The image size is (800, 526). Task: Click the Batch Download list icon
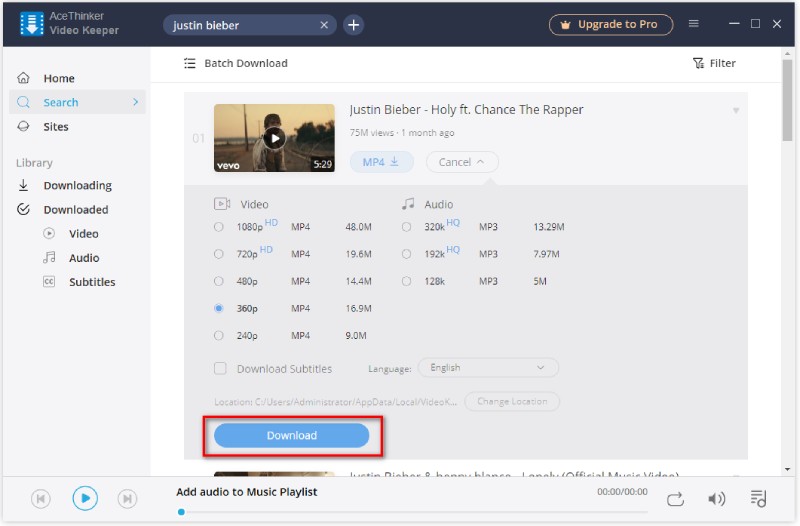click(x=190, y=63)
